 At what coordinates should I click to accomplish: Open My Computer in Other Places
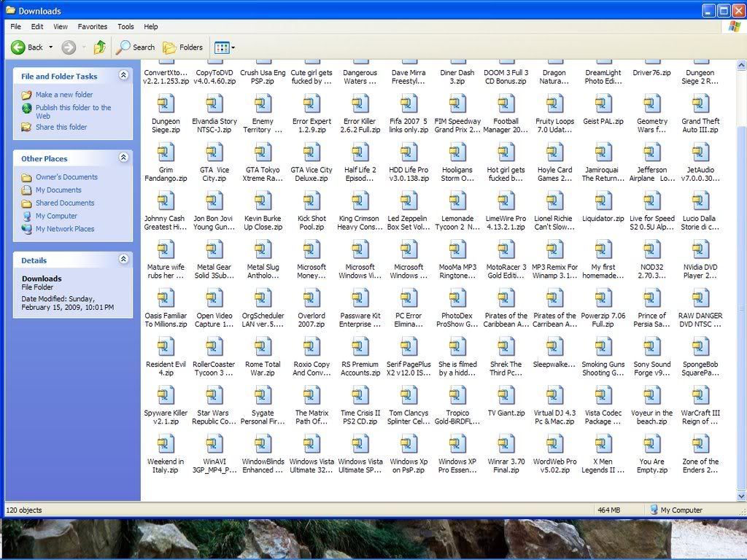pos(56,216)
